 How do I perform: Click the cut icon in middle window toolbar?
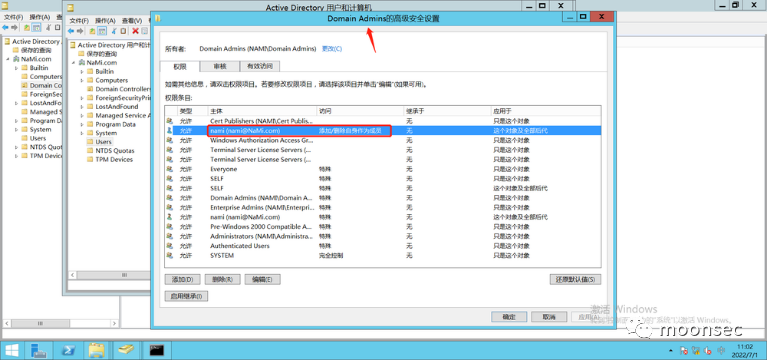pos(114,31)
